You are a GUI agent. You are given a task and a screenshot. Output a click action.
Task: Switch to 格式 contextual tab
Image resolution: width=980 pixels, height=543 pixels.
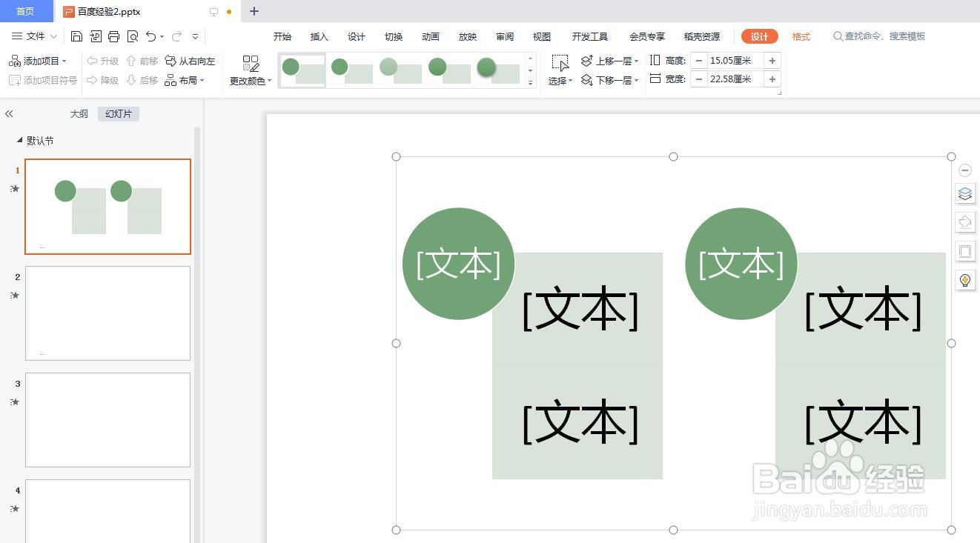[801, 36]
